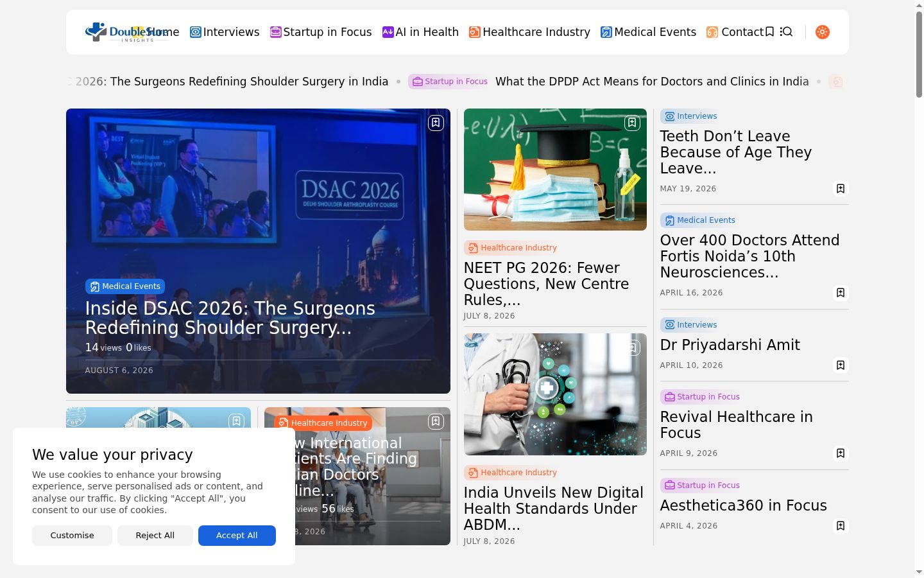
Task: Open the Teeth Don't Leave Because of Age article
Action: pos(736,152)
